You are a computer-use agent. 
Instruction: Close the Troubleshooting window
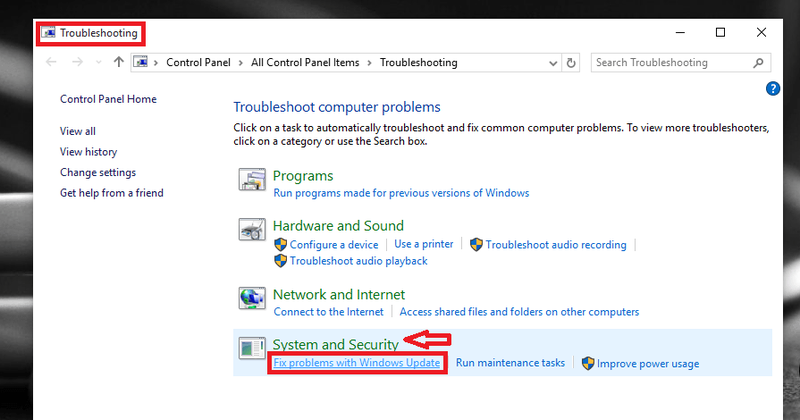pyautogui.click(x=761, y=33)
